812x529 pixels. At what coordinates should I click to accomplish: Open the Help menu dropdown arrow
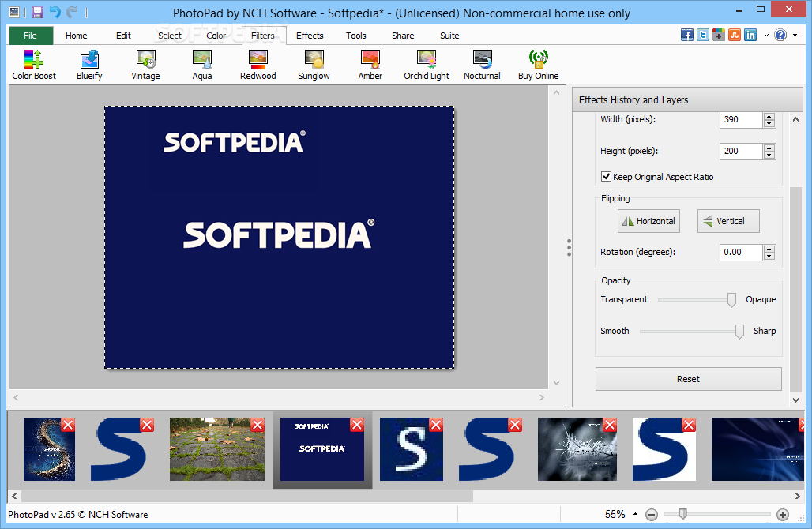click(795, 36)
